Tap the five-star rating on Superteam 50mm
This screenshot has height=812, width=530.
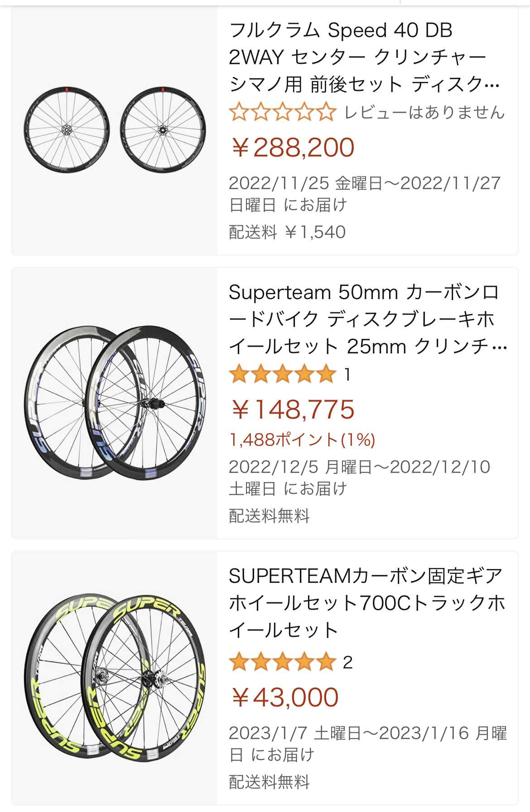click(283, 375)
